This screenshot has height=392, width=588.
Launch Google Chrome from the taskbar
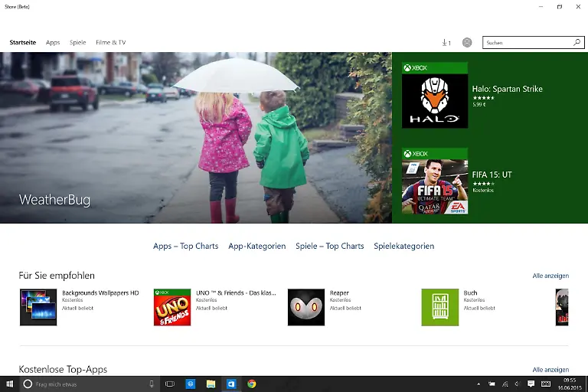(x=251, y=384)
